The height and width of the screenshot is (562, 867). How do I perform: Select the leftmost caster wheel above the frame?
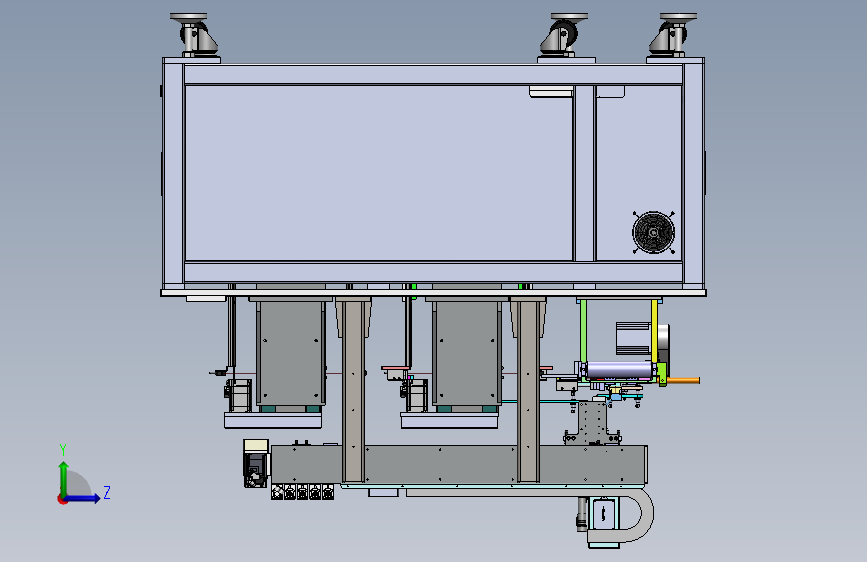click(x=192, y=35)
